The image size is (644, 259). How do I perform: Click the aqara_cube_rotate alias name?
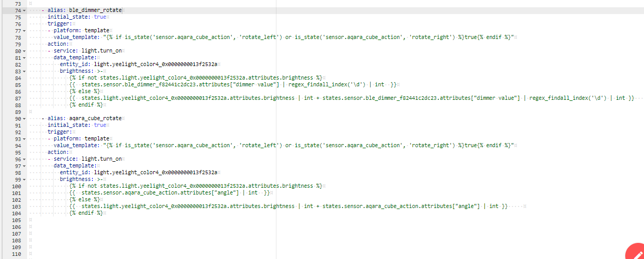point(96,119)
